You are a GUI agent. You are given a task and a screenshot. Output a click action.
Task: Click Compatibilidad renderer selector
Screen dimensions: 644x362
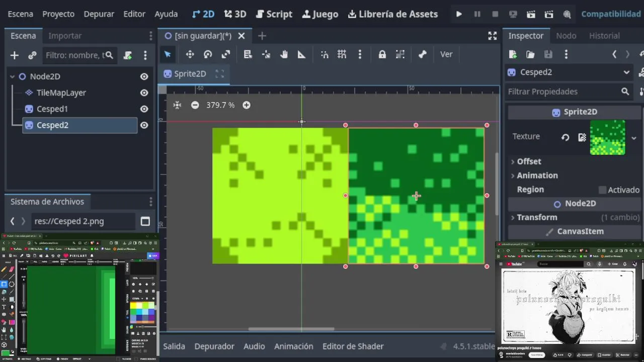[611, 14]
